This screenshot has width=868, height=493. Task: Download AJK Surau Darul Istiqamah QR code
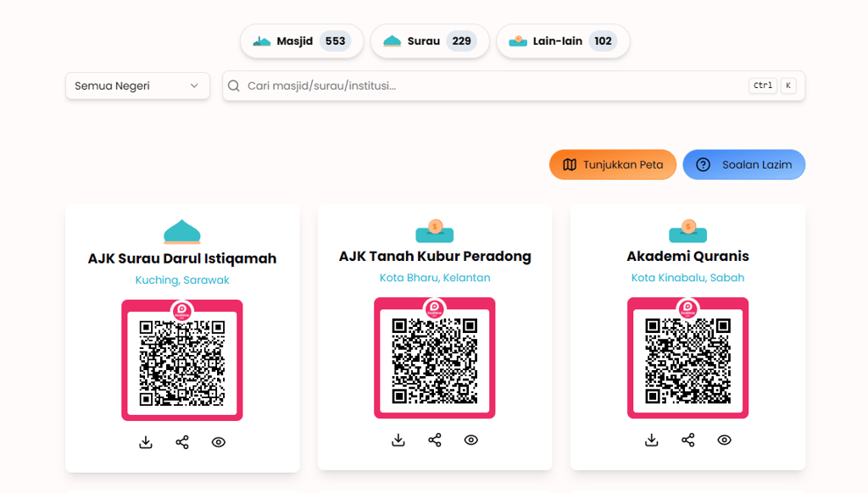[x=146, y=442]
